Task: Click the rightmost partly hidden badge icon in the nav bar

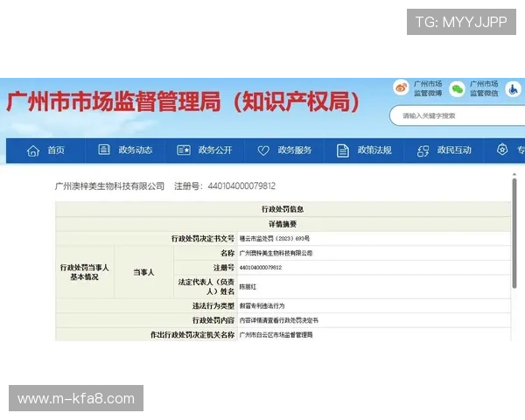Action: [502, 150]
